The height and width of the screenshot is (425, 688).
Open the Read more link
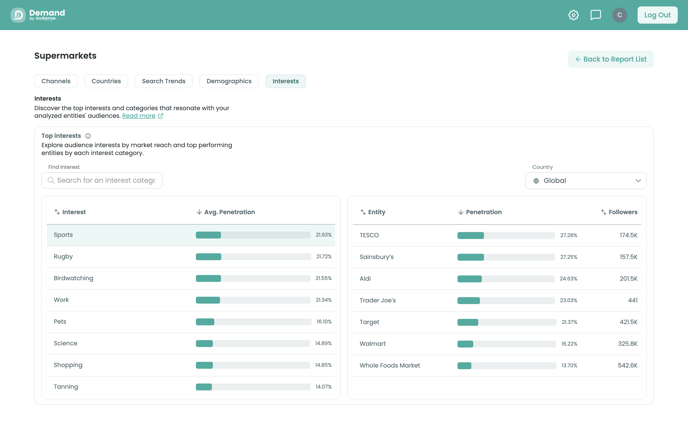click(139, 116)
